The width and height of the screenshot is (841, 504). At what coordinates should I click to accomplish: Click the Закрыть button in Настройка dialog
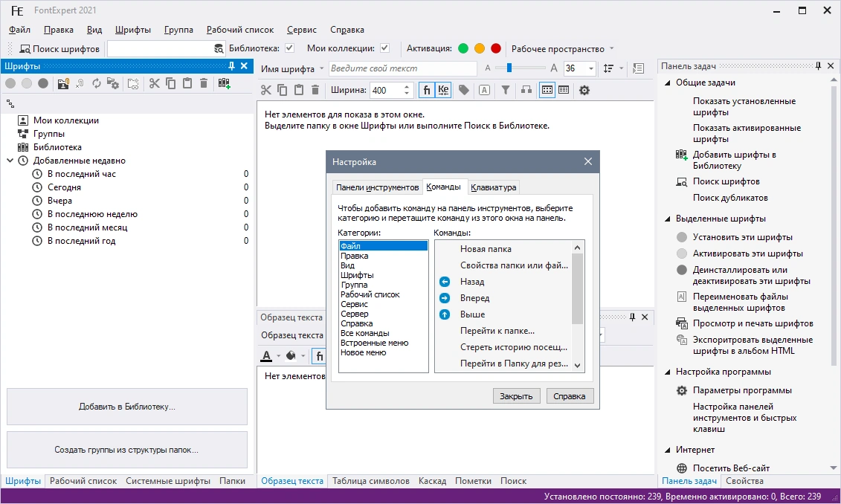point(516,396)
